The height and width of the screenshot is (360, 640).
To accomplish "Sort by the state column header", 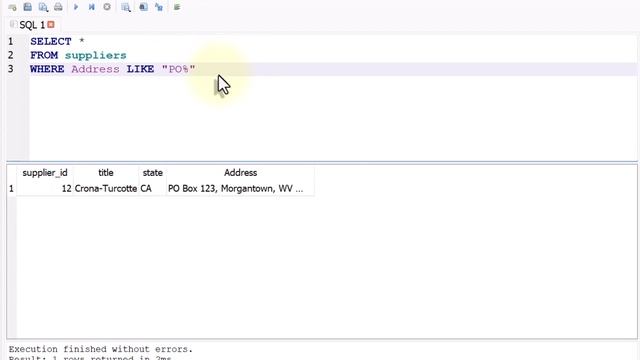I will (153, 173).
